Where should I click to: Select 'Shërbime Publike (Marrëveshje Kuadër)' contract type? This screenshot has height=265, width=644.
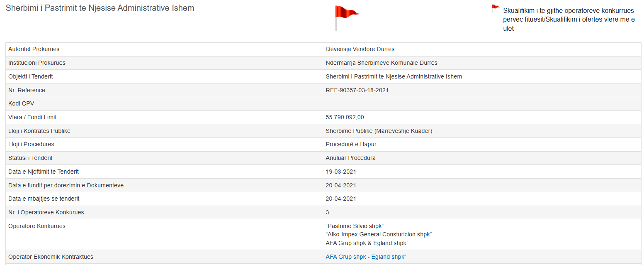[379, 131]
